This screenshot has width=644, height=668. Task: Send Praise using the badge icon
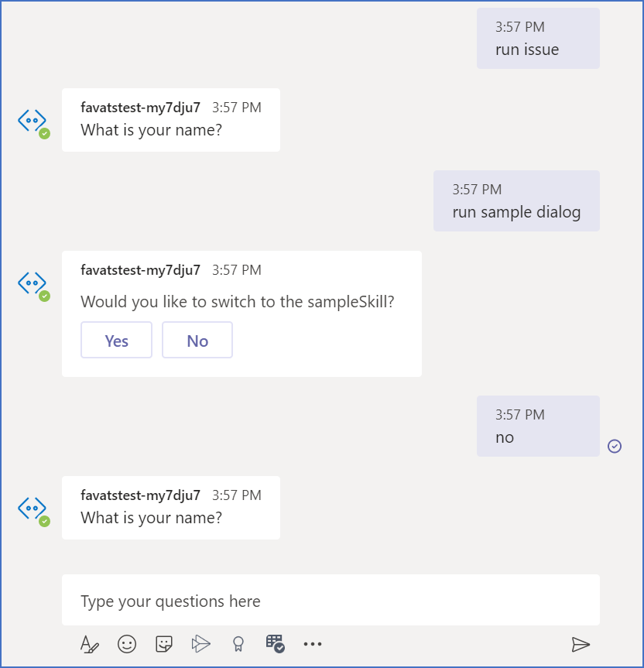(x=238, y=643)
